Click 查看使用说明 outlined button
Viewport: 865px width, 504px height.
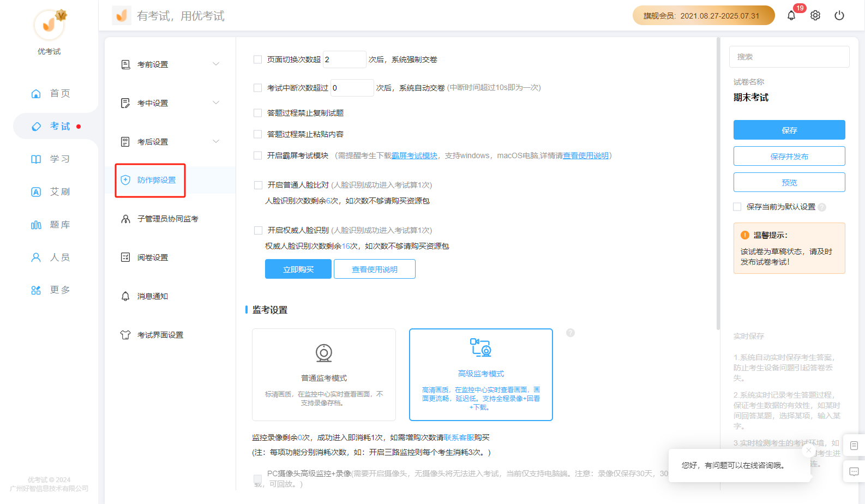(375, 269)
